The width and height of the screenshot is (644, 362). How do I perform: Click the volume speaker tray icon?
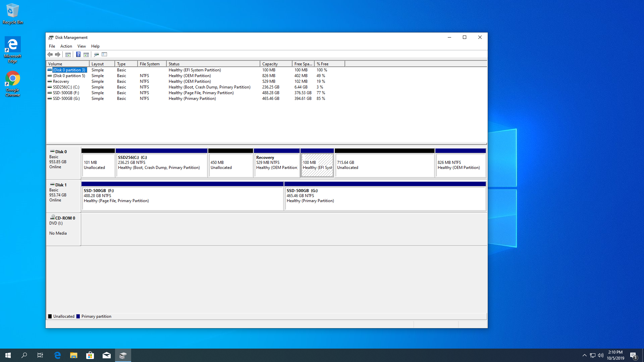[x=601, y=355]
